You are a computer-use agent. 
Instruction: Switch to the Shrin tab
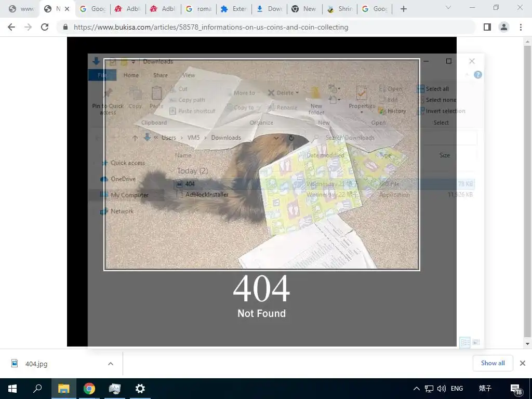pos(340,9)
